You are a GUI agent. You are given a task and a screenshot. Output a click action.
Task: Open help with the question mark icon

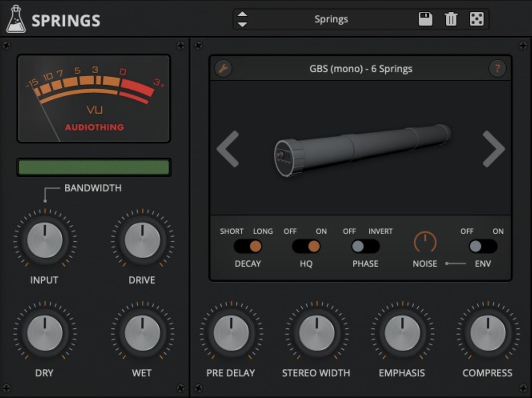click(498, 68)
